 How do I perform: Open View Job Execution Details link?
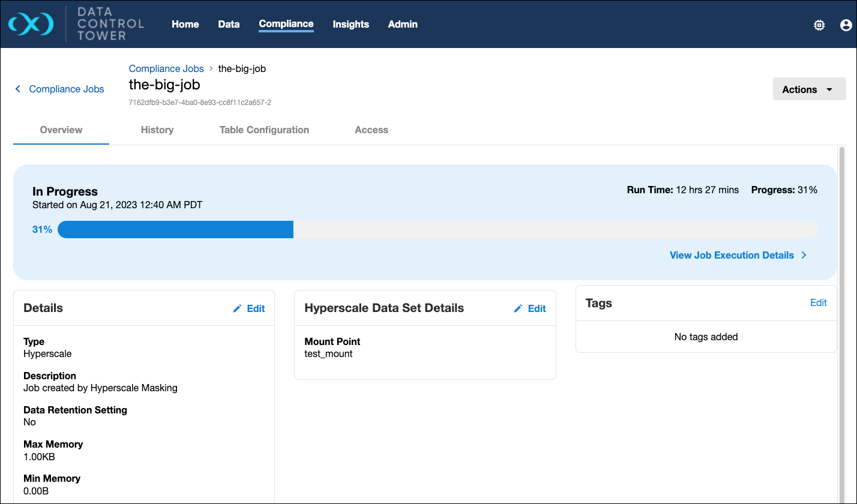[732, 255]
